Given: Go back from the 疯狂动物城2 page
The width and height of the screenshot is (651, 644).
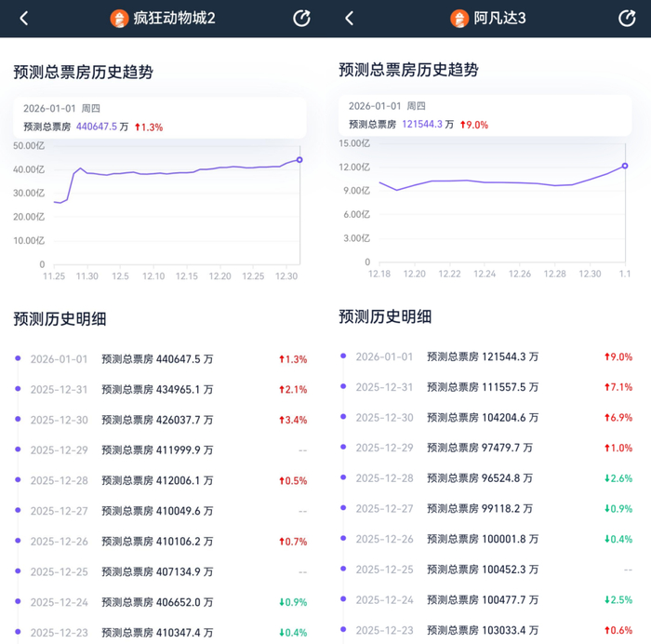Looking at the screenshot, I should point(24,19).
